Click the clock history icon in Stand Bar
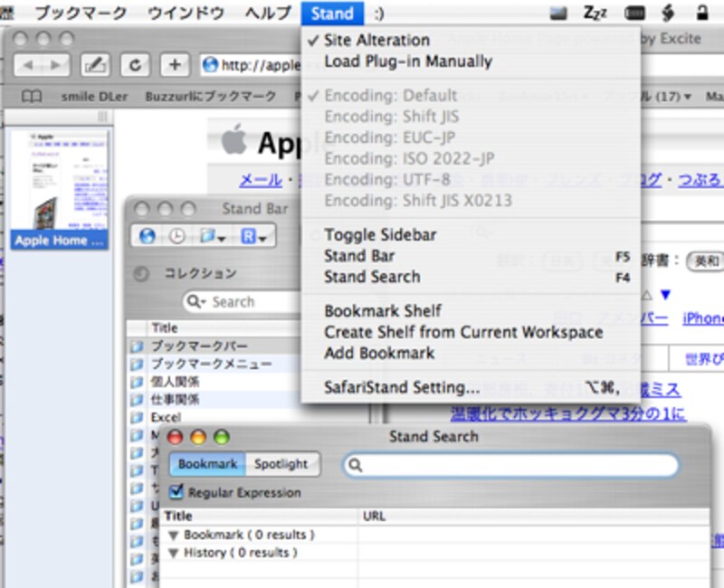This screenshot has height=588, width=724. [x=176, y=237]
